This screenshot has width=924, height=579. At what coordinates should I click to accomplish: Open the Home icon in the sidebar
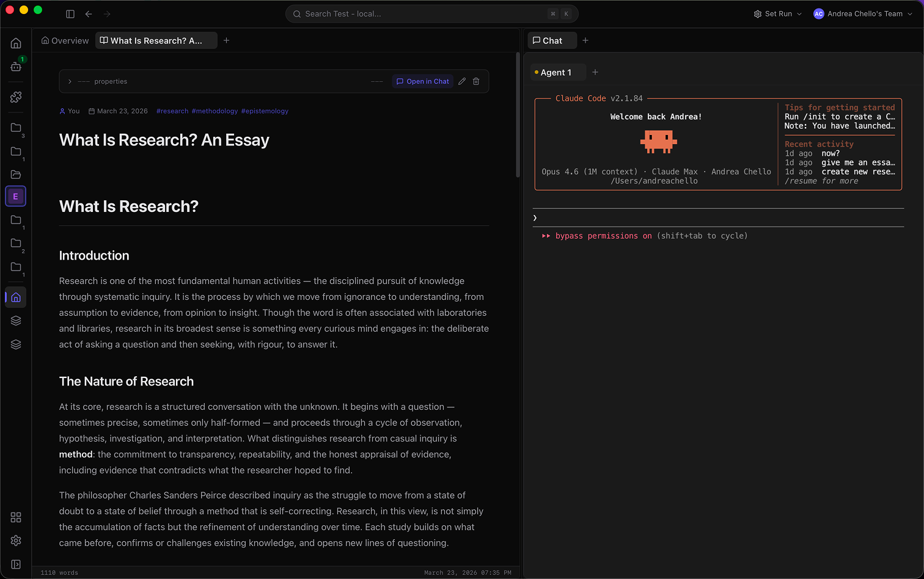click(15, 43)
